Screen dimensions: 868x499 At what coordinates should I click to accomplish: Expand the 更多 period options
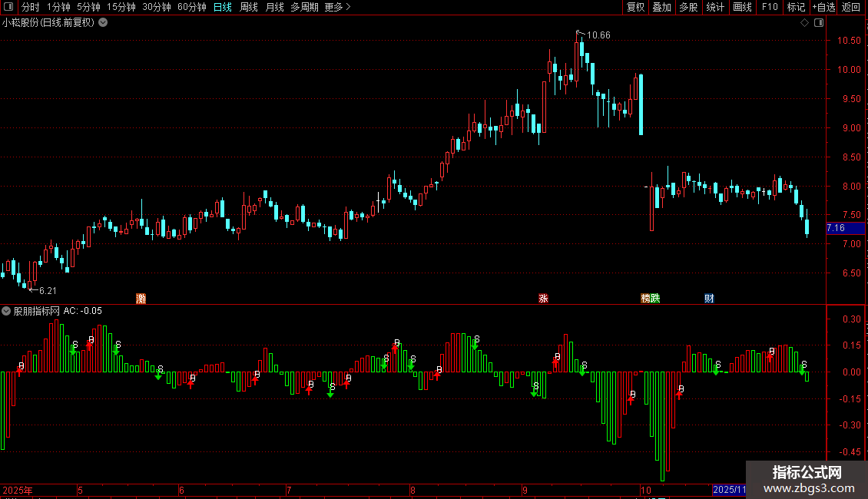point(338,7)
